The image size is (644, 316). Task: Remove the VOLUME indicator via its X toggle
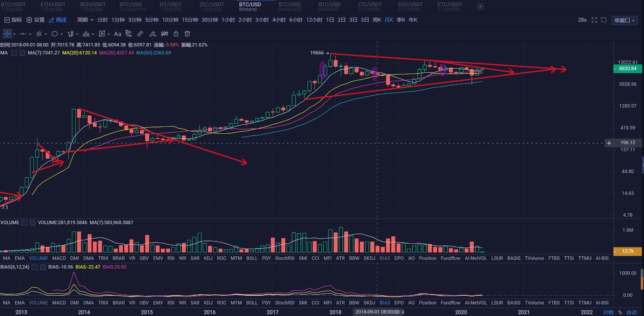point(33,222)
